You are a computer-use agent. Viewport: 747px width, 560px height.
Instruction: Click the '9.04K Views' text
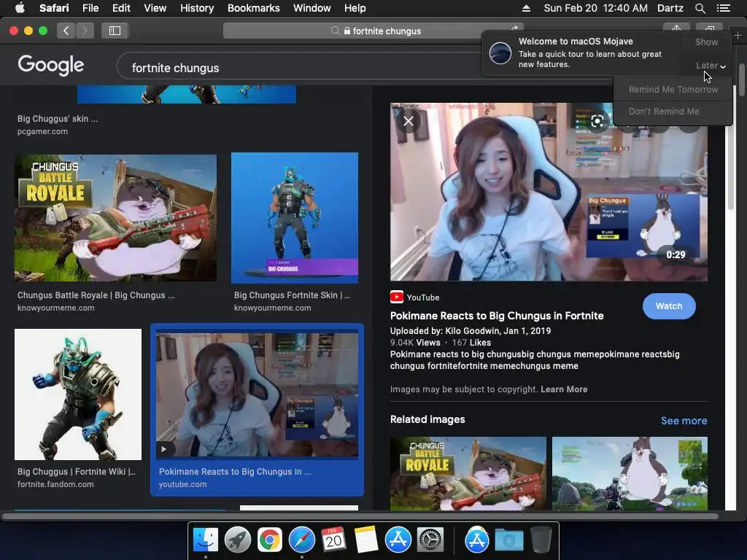tap(415, 343)
